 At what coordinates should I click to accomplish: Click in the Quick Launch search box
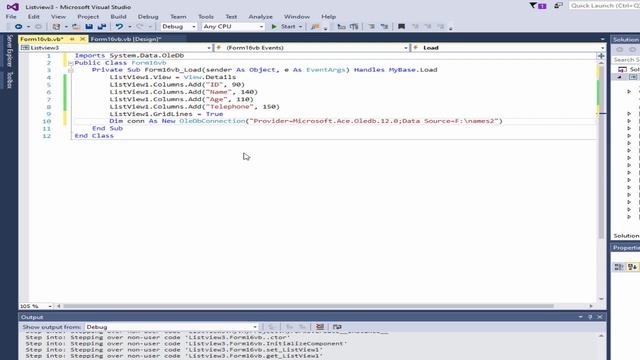pyautogui.click(x=604, y=5)
